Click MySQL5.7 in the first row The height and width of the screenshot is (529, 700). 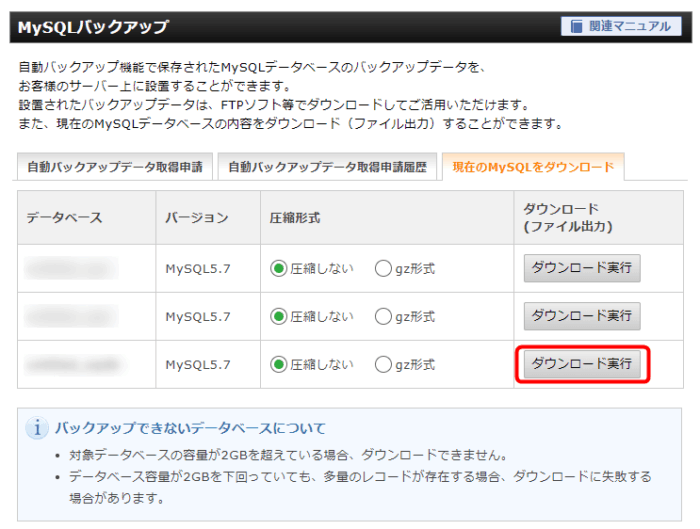[x=198, y=269]
